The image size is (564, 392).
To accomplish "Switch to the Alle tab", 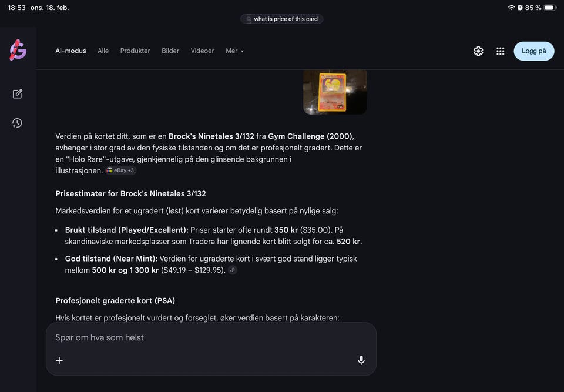I will (103, 51).
